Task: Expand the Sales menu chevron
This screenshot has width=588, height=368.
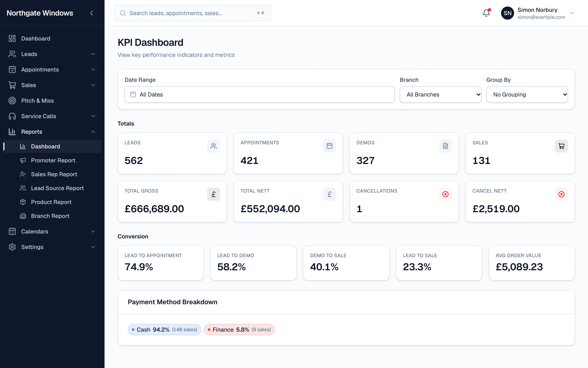Action: (93, 85)
